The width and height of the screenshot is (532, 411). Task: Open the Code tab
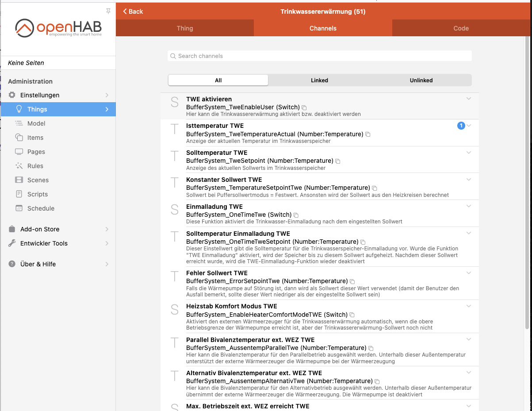tap(461, 28)
